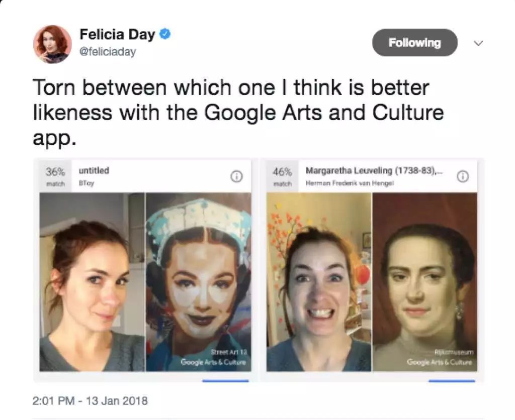The height and width of the screenshot is (420, 515).
Task: Open the selfie in the 36% match card
Action: (x=92, y=281)
